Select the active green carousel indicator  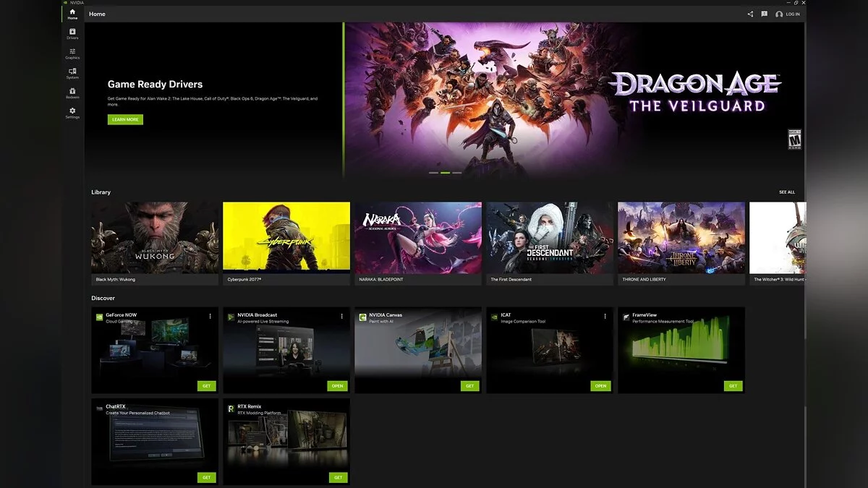click(x=446, y=173)
